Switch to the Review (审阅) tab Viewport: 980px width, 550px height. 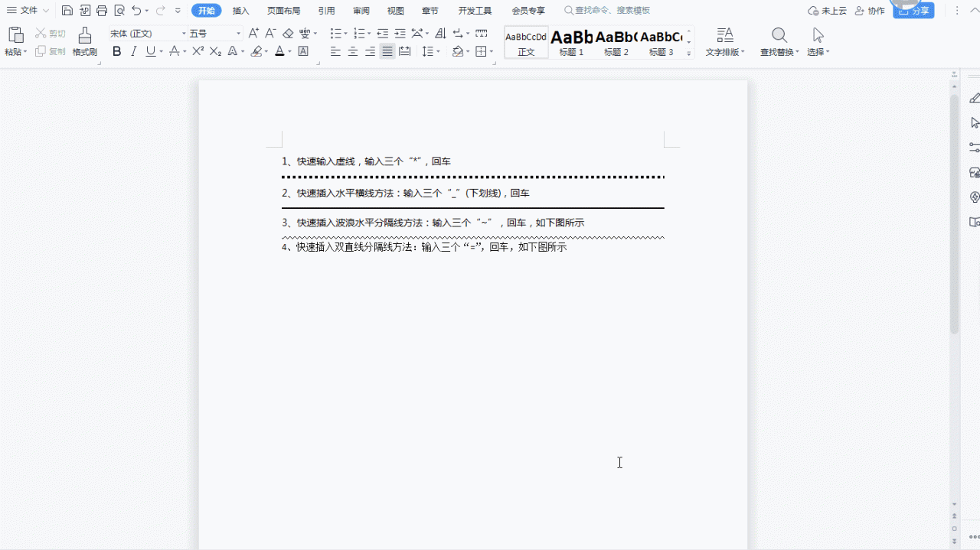point(361,11)
